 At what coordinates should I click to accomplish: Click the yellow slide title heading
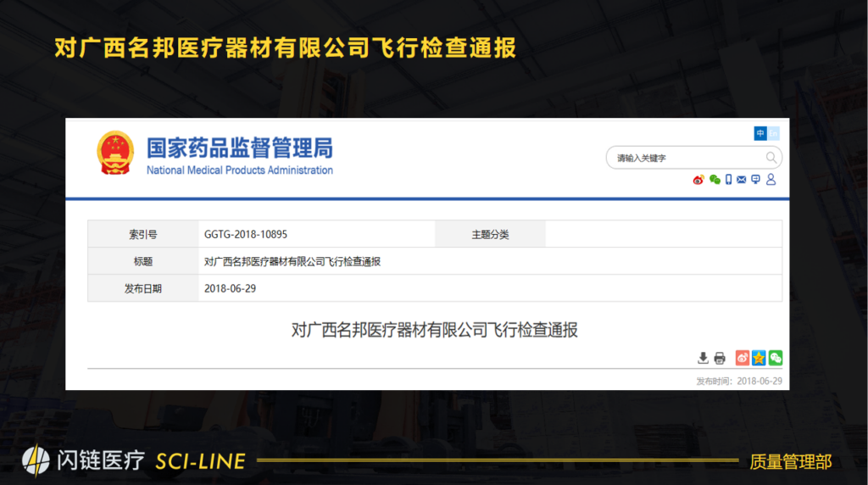(x=286, y=47)
